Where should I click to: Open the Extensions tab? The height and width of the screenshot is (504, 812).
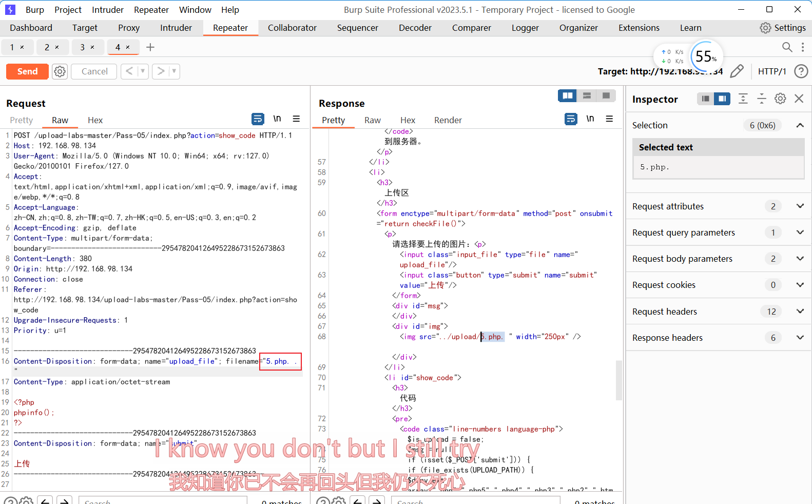[639, 28]
